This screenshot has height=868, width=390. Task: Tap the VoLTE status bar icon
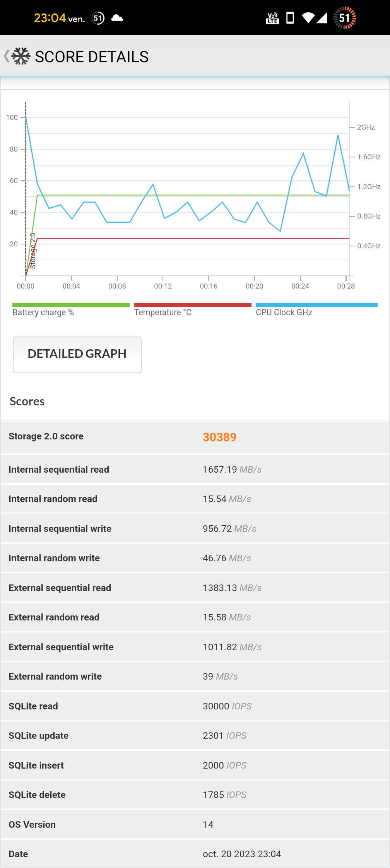coord(272,18)
